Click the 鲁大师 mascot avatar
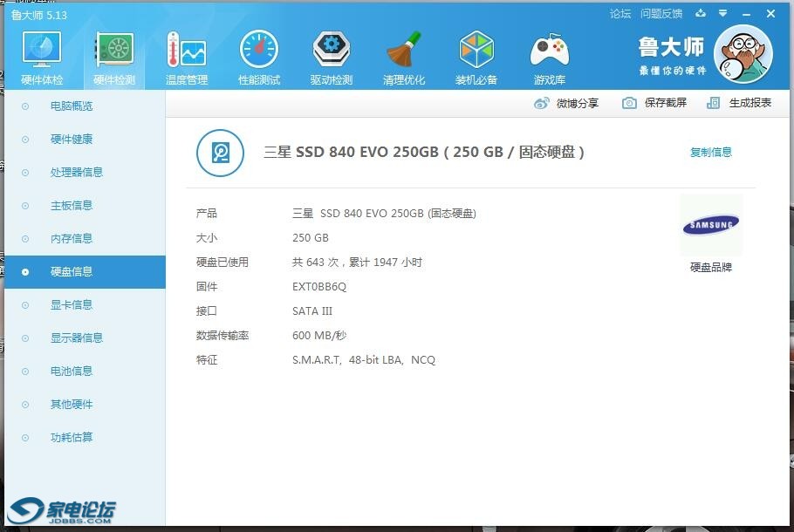Image resolution: width=794 pixels, height=532 pixels. point(743,54)
